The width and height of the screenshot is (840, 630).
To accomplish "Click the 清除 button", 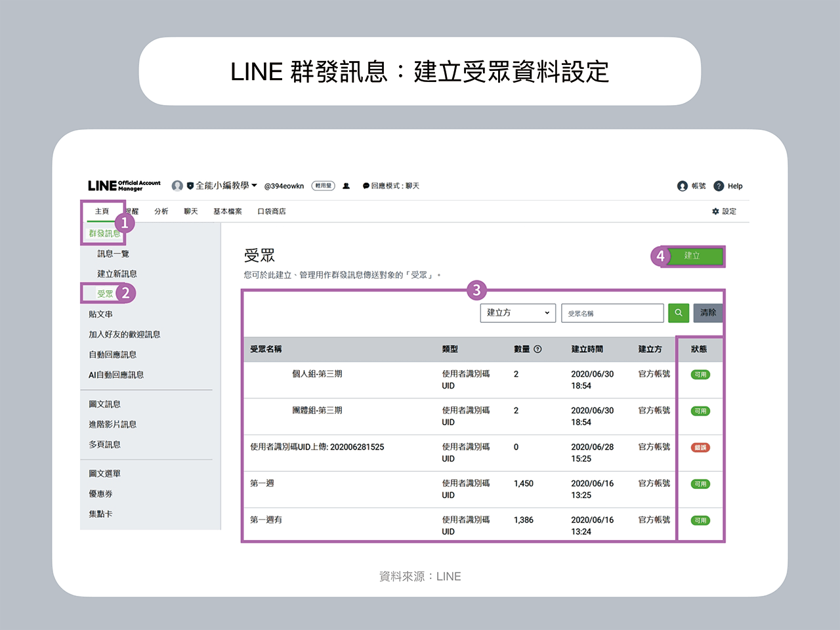I will pyautogui.click(x=708, y=313).
